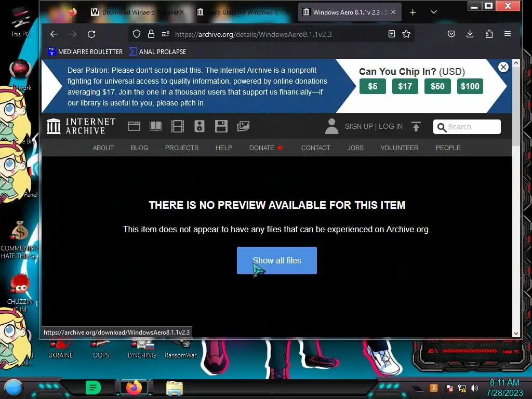Open the PEOPLE menu item
The height and width of the screenshot is (399, 532).
448,148
